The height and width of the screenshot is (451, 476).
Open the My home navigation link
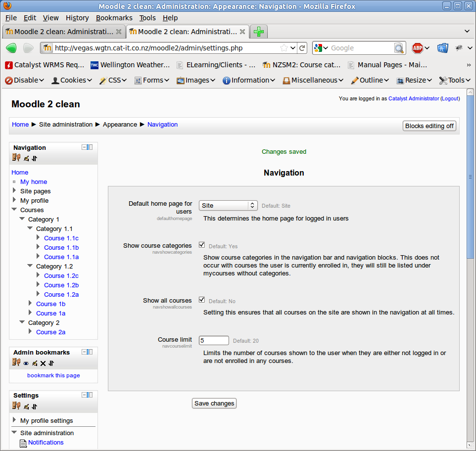pyautogui.click(x=34, y=182)
